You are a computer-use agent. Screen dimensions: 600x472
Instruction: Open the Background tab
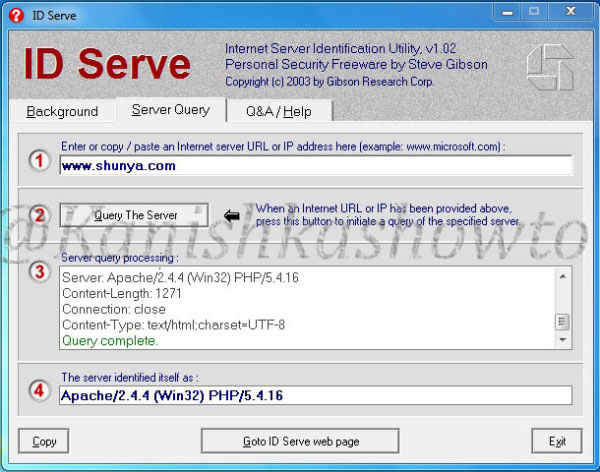(x=62, y=111)
